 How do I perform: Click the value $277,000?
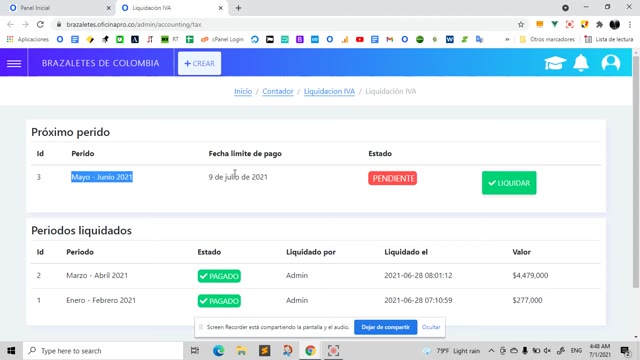point(527,300)
